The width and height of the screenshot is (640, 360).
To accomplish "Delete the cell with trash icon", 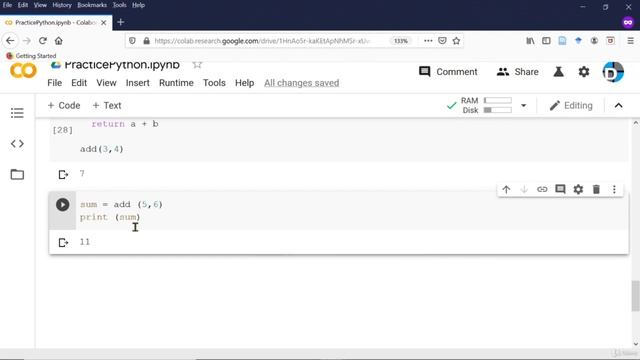I will (596, 189).
